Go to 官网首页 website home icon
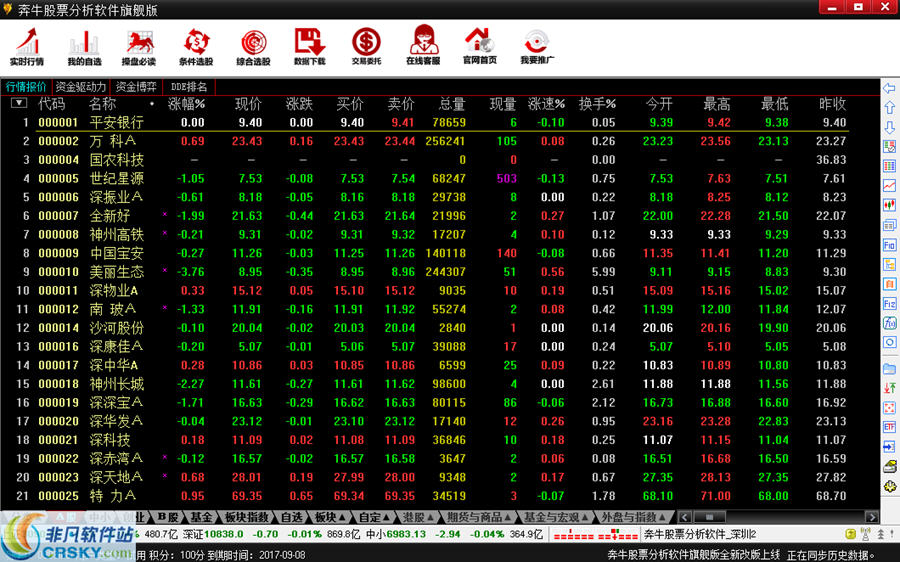 480,46
